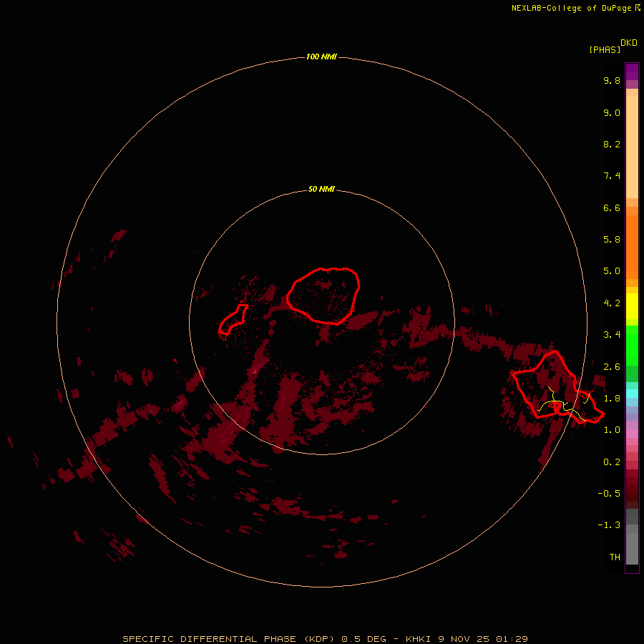
Task: Click the 9.8 value on the color scale
Action: (x=612, y=80)
